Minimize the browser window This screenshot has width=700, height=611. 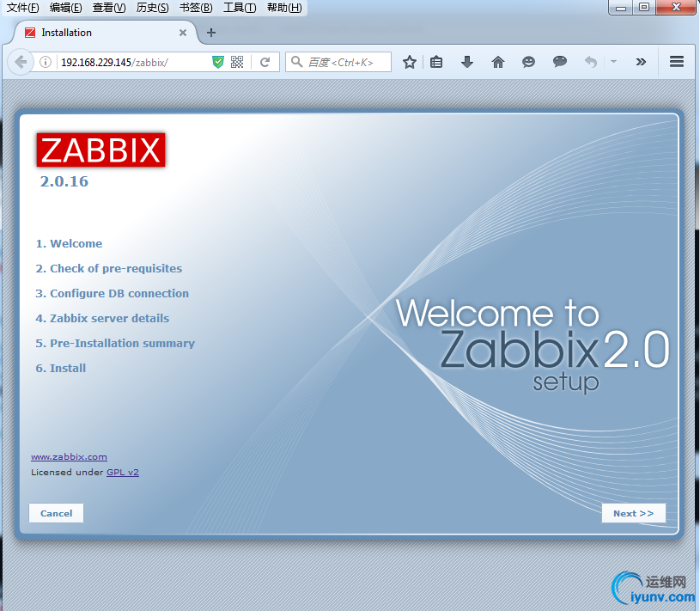620,7
